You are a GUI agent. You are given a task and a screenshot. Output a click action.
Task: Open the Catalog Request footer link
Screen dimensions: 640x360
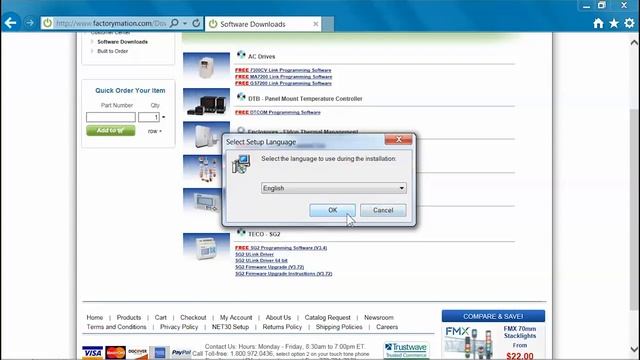327,317
